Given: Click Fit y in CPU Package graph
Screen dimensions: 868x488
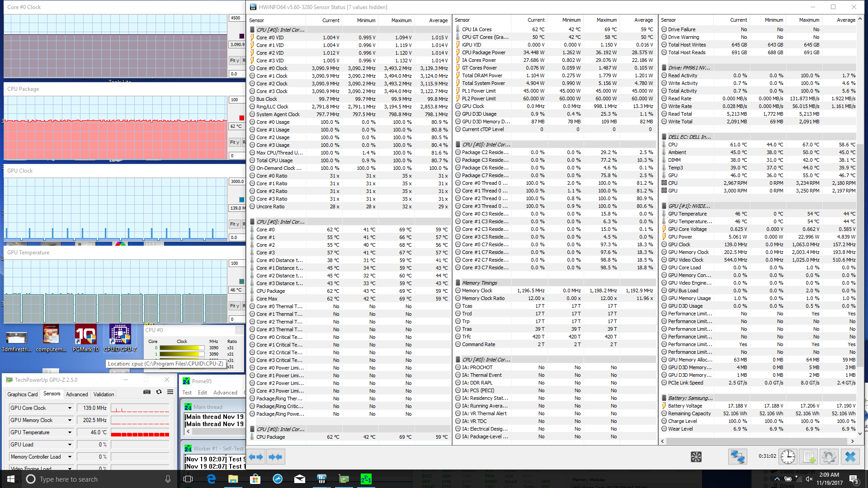Looking at the screenshot, I should point(234,142).
